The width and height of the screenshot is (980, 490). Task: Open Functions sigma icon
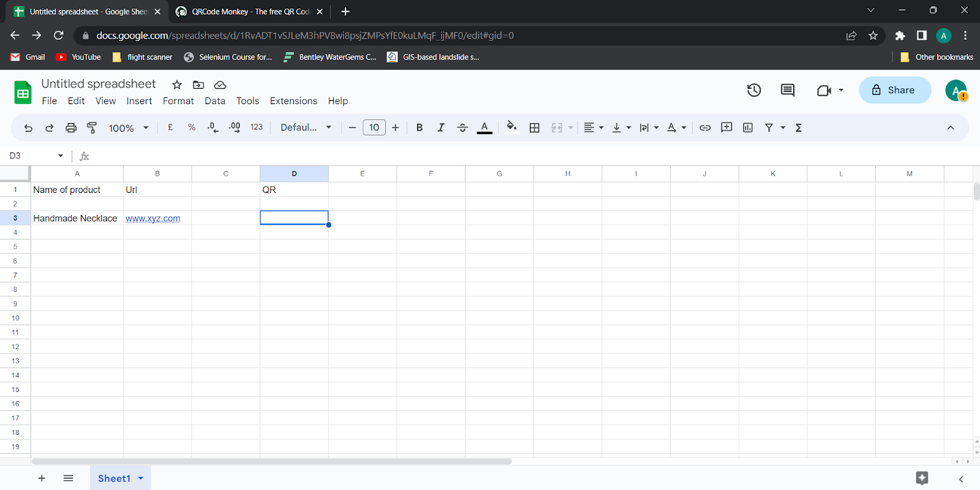tap(799, 127)
